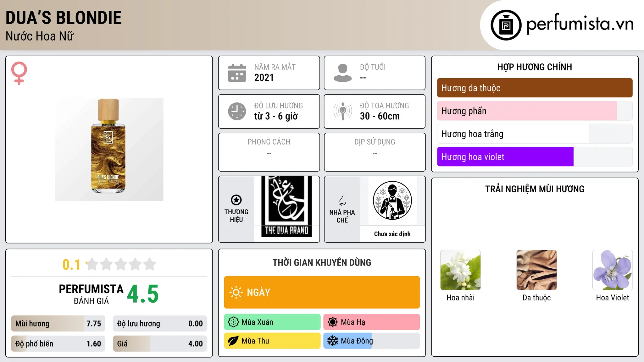
Task: Click the projection value 30 - 60cm
Action: (380, 116)
